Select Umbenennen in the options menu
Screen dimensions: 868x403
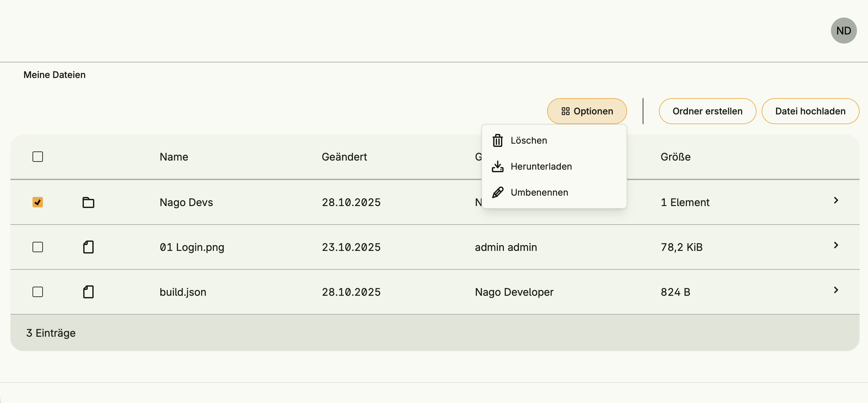click(x=539, y=192)
